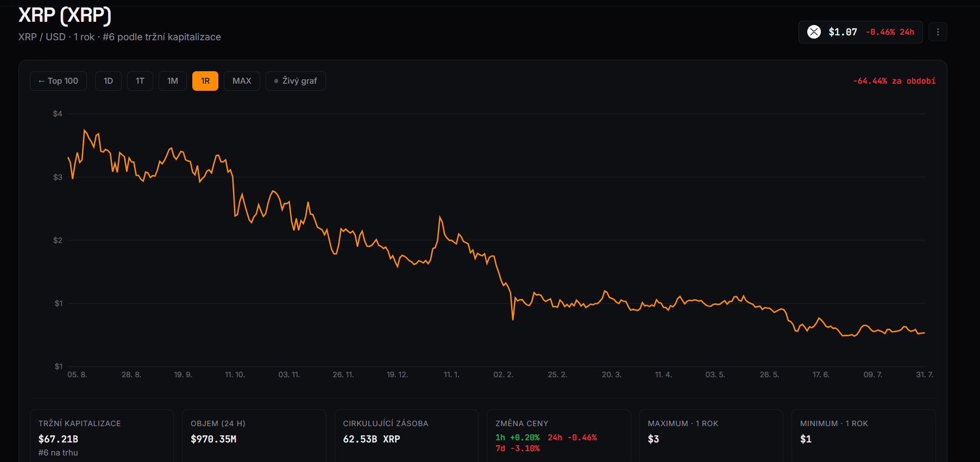
Task: Click the XRP (XRP) page heading
Action: (x=65, y=15)
